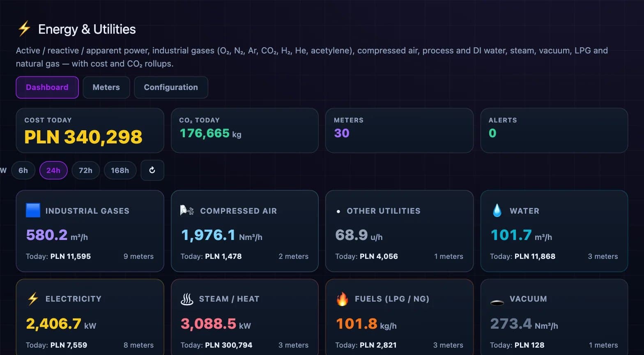This screenshot has height=355, width=644.
Task: Click the 580.2 m³/h gas flow value
Action: 57,235
